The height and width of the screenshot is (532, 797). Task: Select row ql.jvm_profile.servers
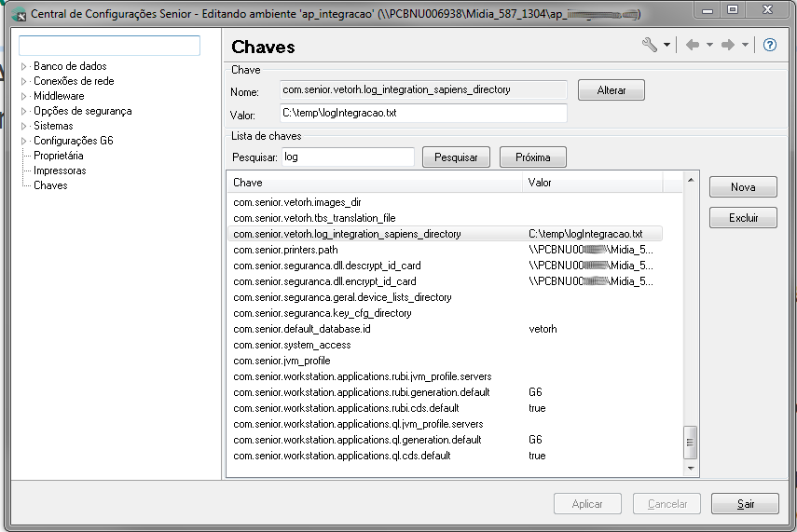[445, 424]
